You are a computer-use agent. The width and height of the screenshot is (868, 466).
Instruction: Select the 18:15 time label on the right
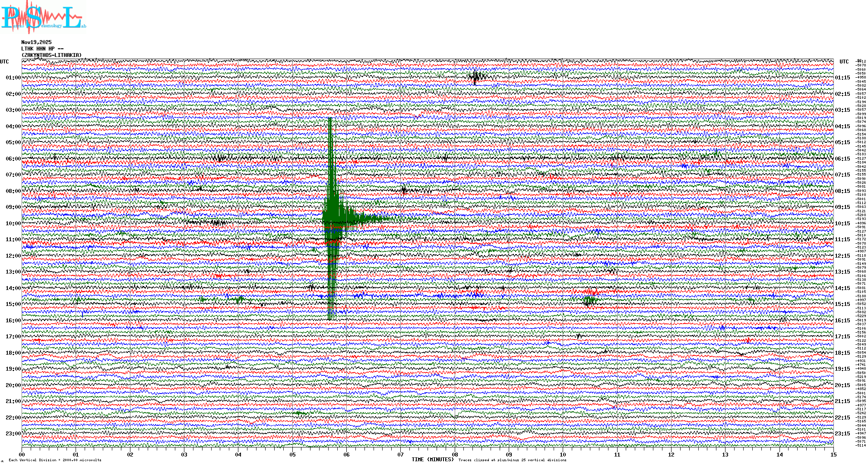(x=842, y=353)
